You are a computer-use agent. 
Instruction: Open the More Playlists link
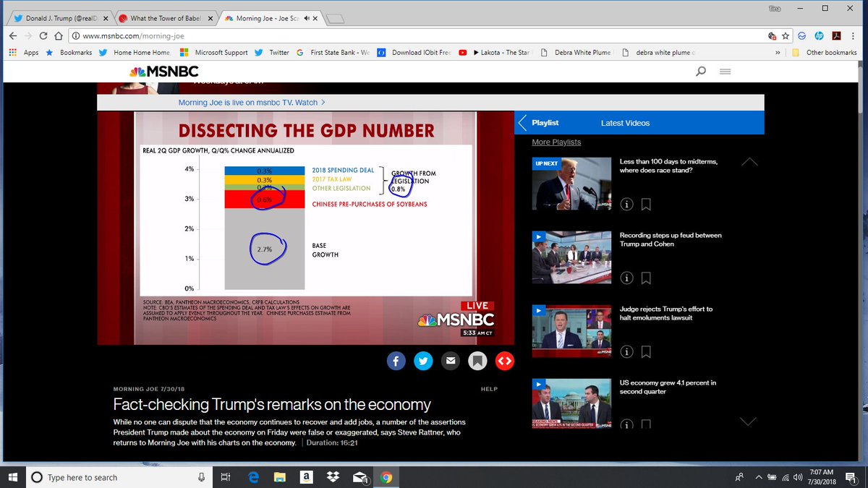click(556, 142)
